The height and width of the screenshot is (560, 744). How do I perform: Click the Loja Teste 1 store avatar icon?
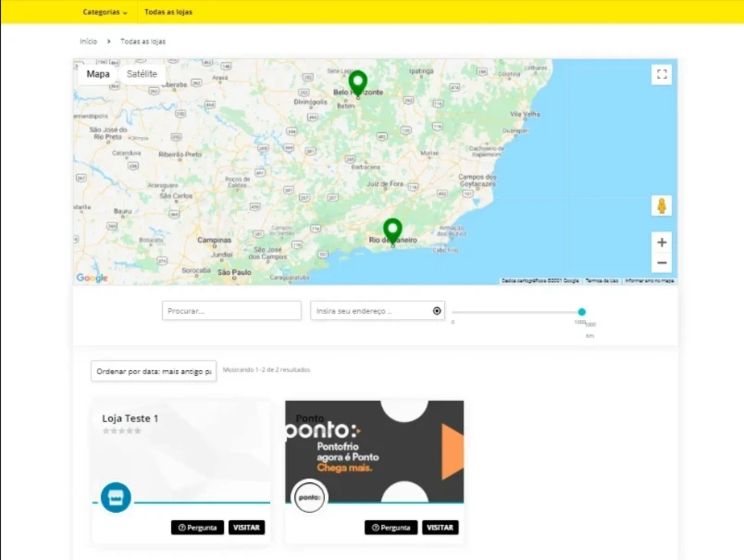click(x=116, y=497)
